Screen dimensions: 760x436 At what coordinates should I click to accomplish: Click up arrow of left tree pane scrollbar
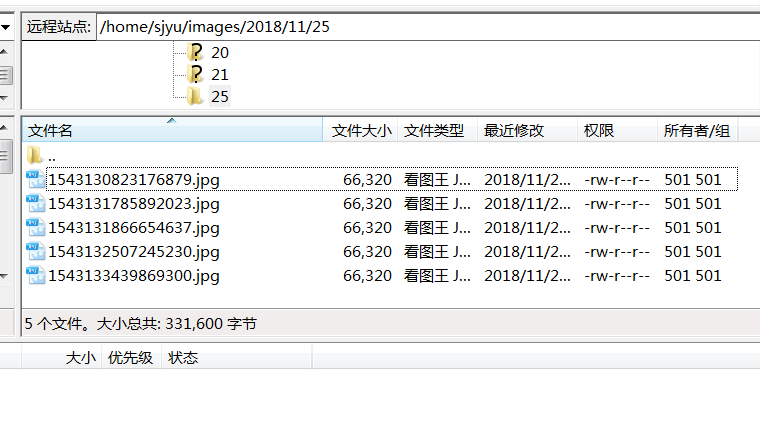tap(4, 51)
